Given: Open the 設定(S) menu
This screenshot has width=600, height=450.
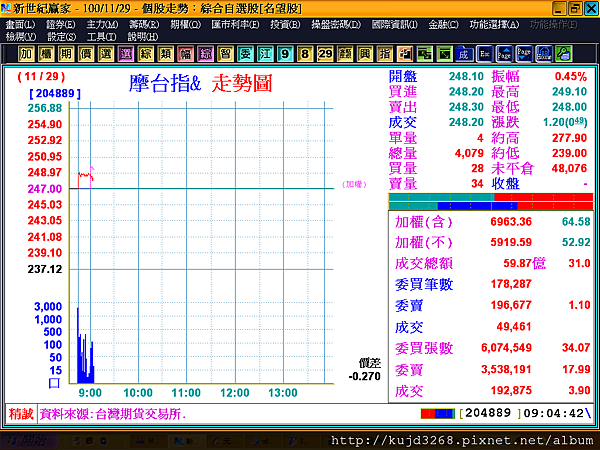Looking at the screenshot, I should [61, 37].
